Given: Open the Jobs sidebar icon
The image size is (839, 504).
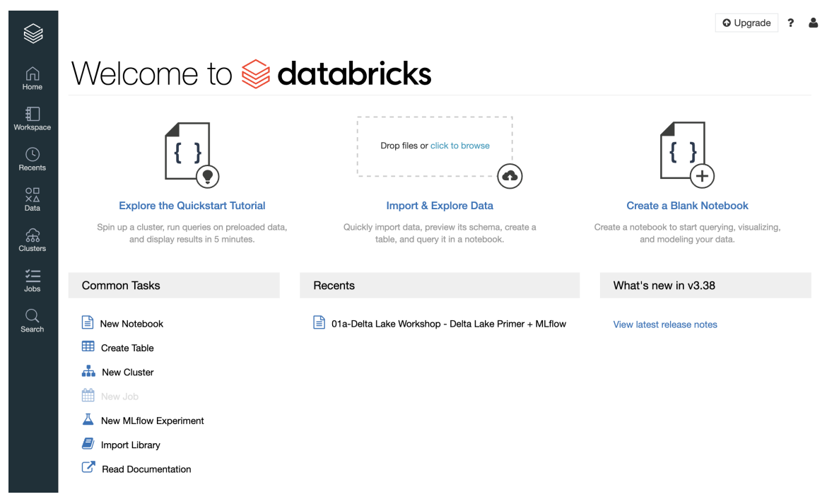Looking at the screenshot, I should tap(33, 279).
